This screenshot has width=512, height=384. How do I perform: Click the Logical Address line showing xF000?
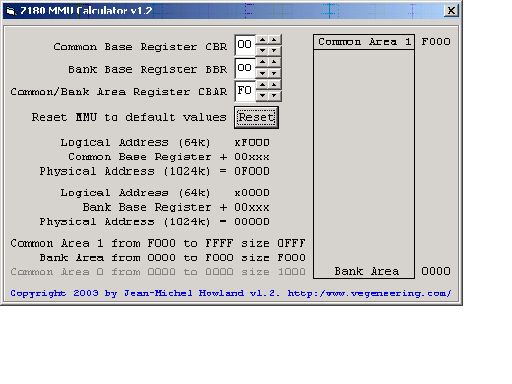tap(165, 143)
